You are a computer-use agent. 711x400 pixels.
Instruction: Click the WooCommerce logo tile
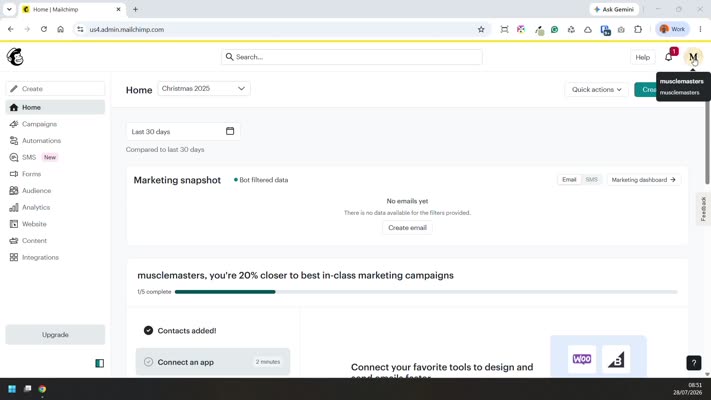[582, 359]
